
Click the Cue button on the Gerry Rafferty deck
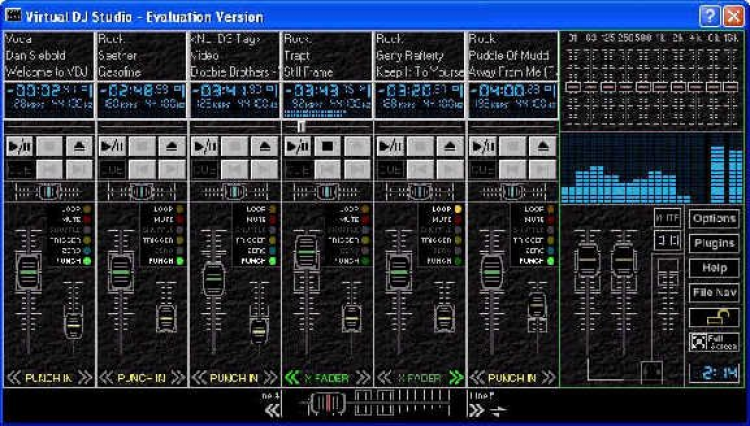coord(391,169)
